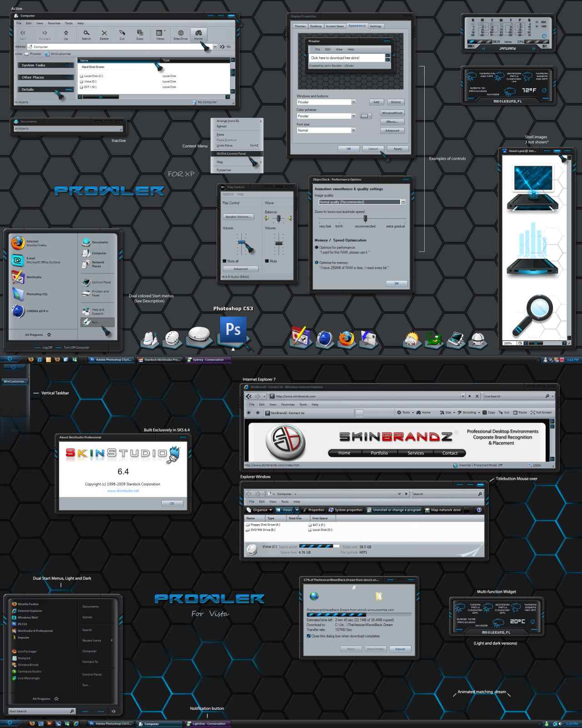The height and width of the screenshot is (728, 582).
Task: Click Map Drive globe icon in XP toolbar
Action: click(181, 33)
